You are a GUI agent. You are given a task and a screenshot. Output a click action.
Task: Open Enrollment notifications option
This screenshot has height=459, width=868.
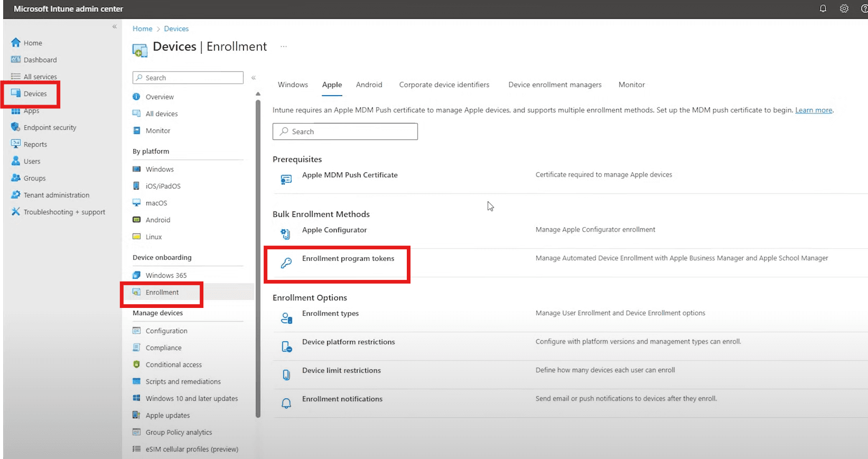click(342, 399)
